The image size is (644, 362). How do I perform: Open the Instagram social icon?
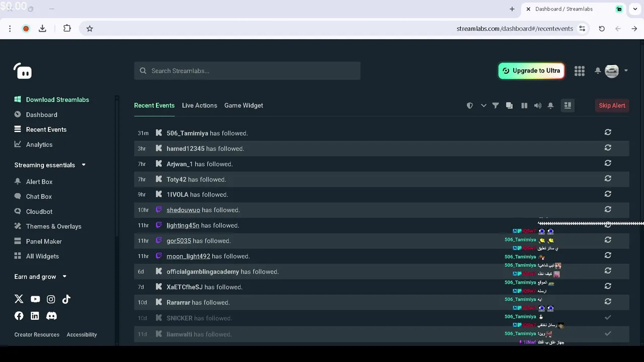[x=51, y=299]
